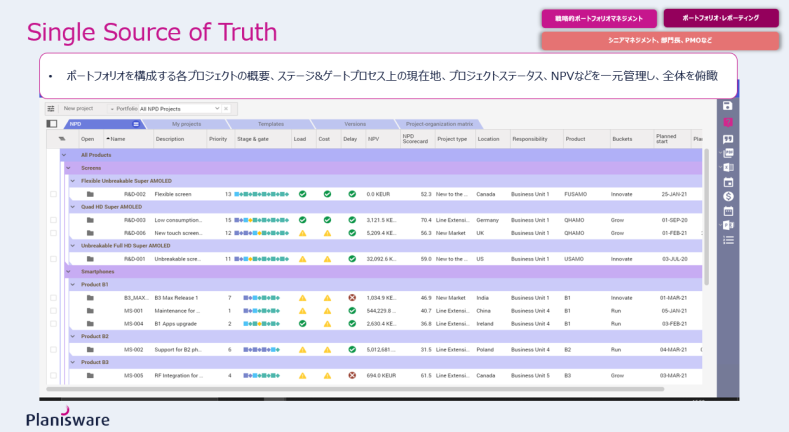Check the checkbox for R&D-002 row
Viewport: 789px width, 432px height.
(53, 194)
